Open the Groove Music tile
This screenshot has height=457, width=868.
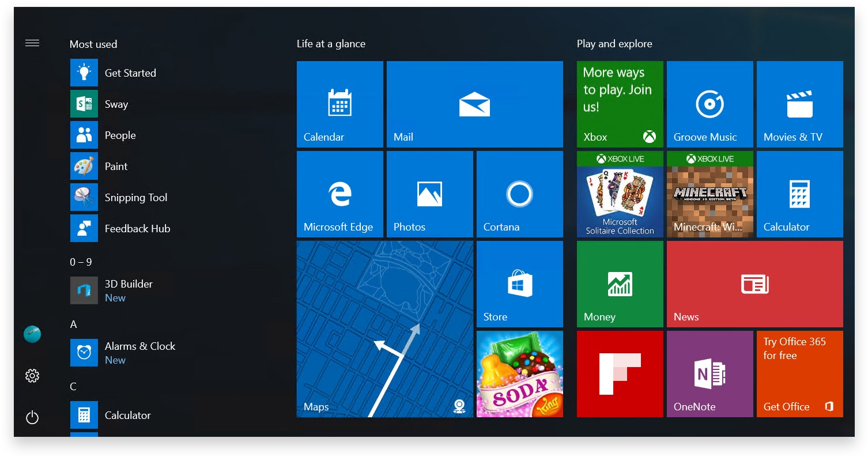[x=710, y=104]
